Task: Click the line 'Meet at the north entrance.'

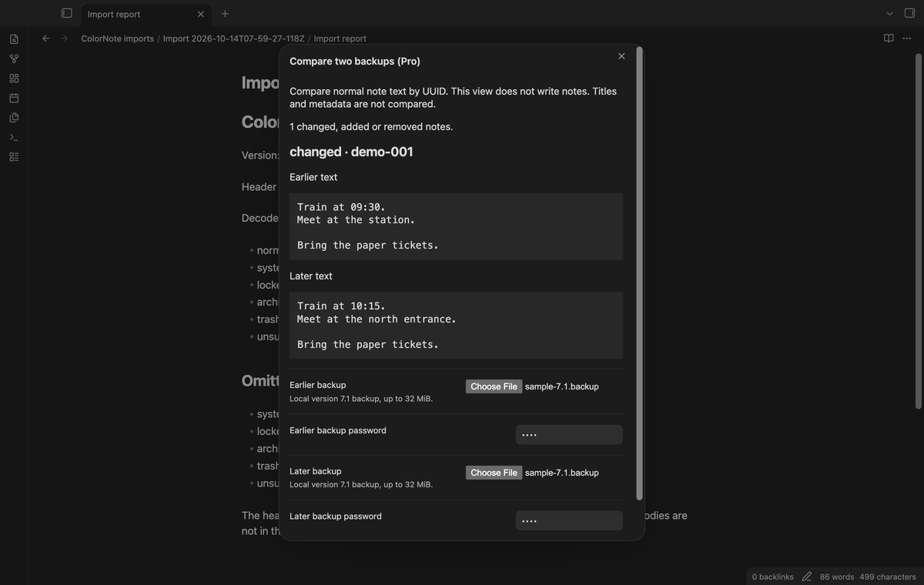Action: 377,319
